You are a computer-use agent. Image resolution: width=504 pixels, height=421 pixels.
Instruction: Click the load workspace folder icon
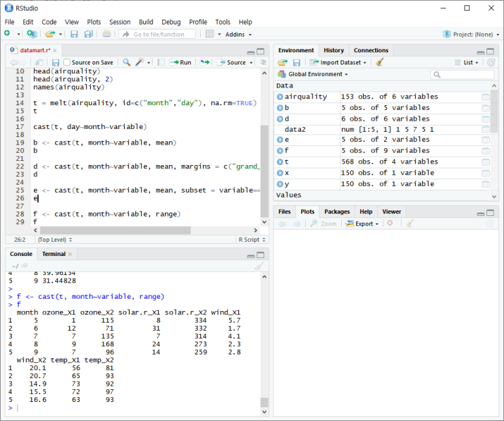point(282,62)
